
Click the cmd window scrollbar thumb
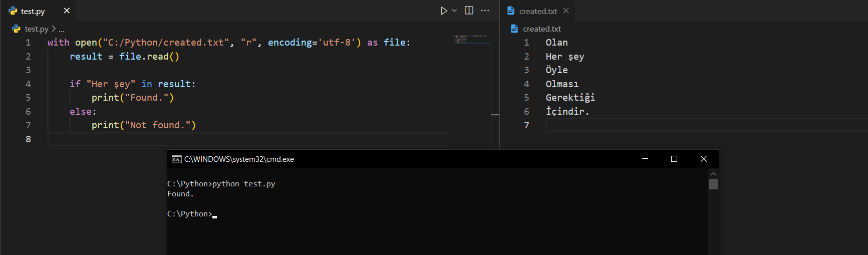pos(713,184)
